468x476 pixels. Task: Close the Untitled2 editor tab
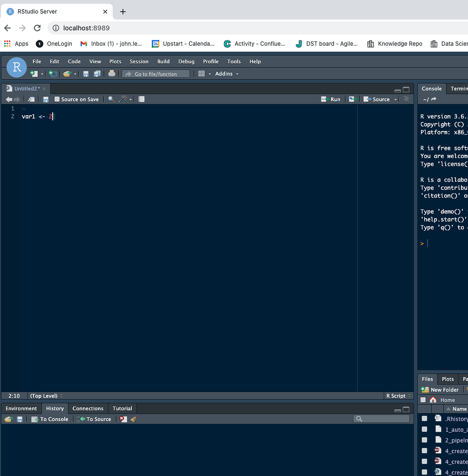44,89
